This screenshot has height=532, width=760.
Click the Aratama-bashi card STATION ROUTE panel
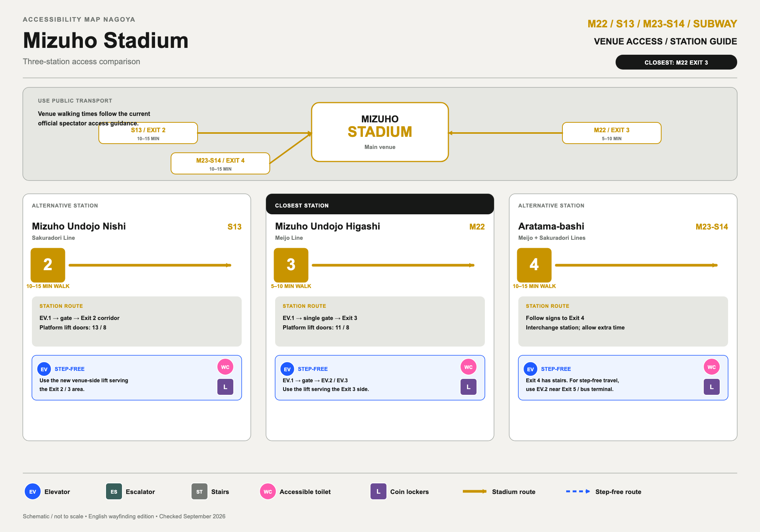(623, 321)
